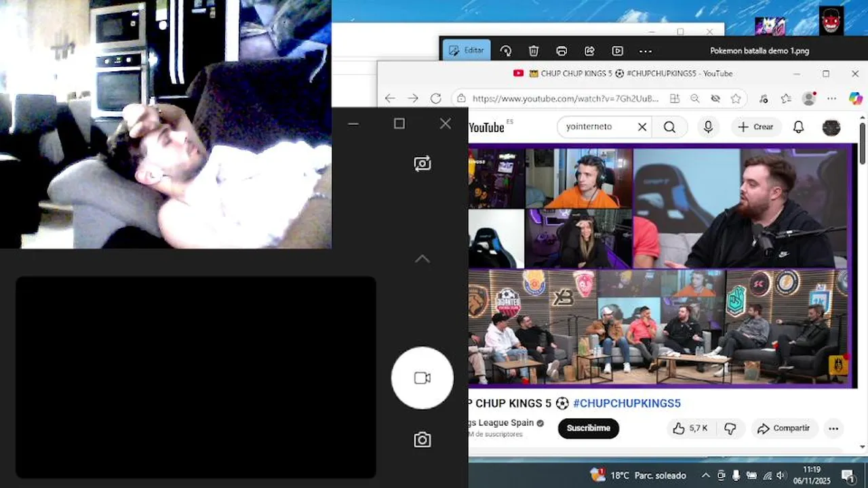
Task: Click the Suscribirme button
Action: tap(589, 428)
